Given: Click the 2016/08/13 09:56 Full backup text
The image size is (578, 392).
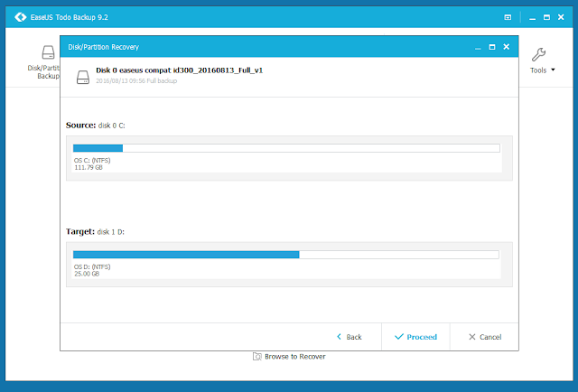Looking at the screenshot, I should [136, 80].
